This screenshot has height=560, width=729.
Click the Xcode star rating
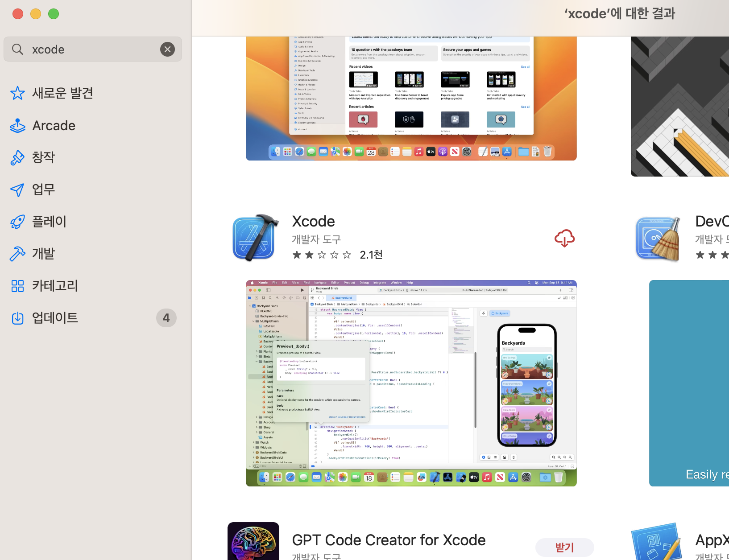(x=321, y=255)
